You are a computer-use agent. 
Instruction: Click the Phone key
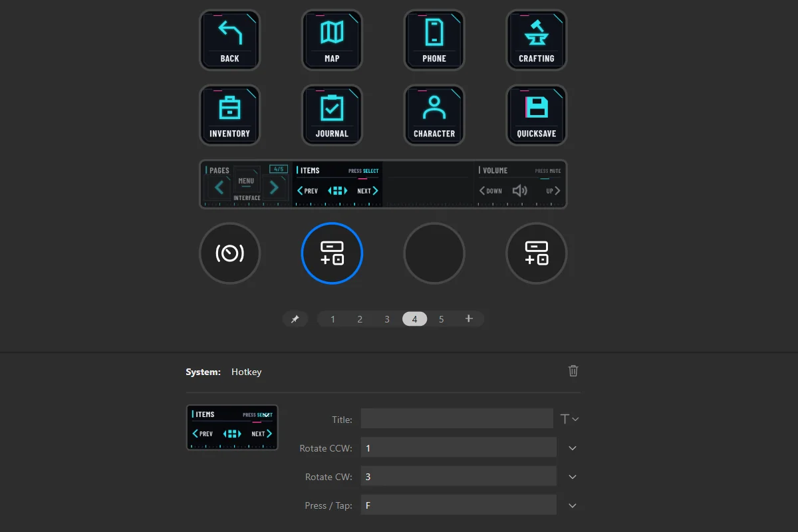[x=434, y=40]
